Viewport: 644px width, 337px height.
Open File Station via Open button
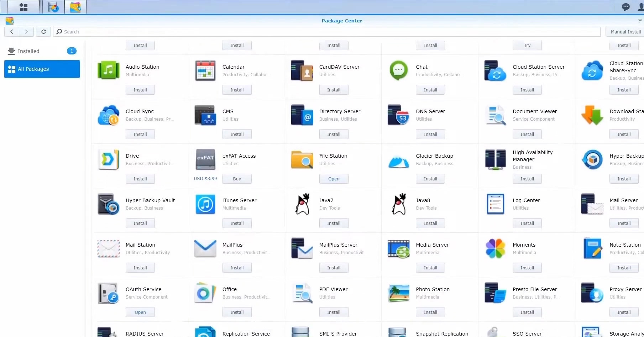click(x=334, y=179)
